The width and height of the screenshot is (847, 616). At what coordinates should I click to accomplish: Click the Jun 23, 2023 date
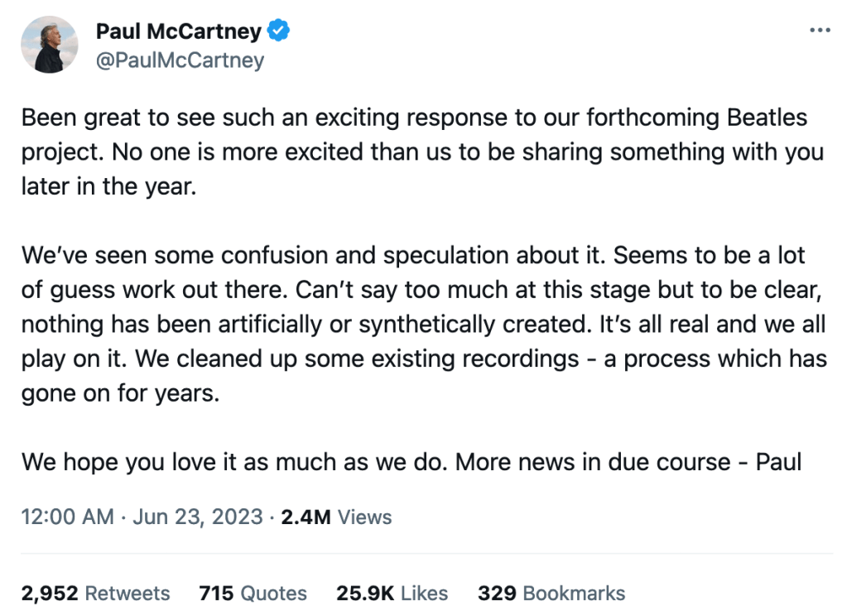(196, 517)
